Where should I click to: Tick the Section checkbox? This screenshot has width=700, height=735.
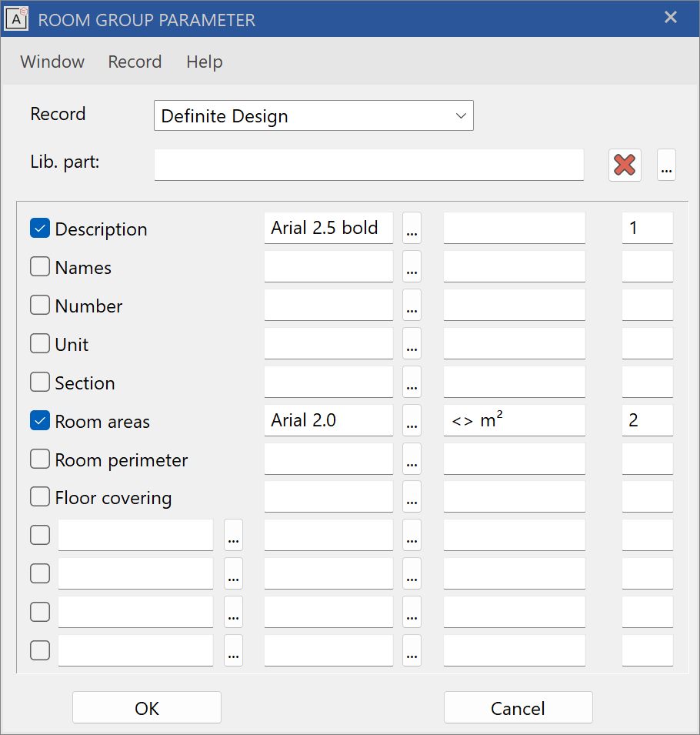coord(40,382)
